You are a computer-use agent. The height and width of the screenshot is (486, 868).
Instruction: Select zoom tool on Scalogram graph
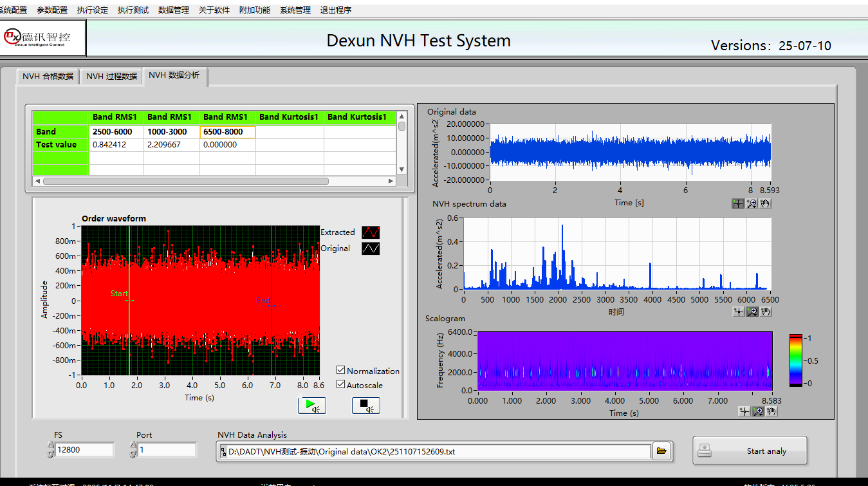pos(758,411)
